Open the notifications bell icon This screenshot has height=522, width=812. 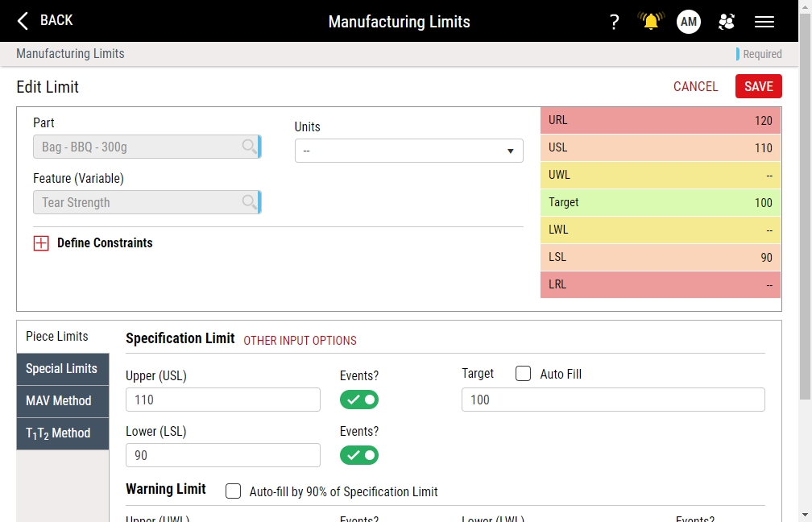click(651, 21)
